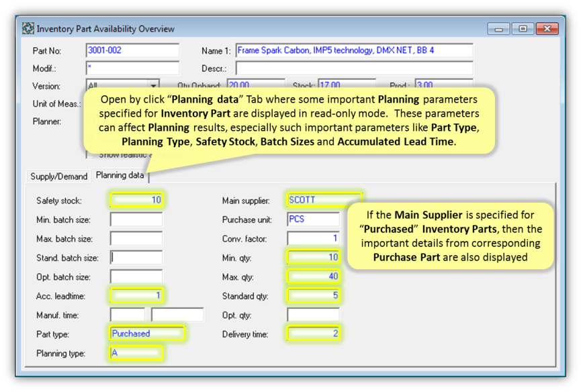Click the Safety stock field
Viewport: 581px width, 392px height.
136,200
